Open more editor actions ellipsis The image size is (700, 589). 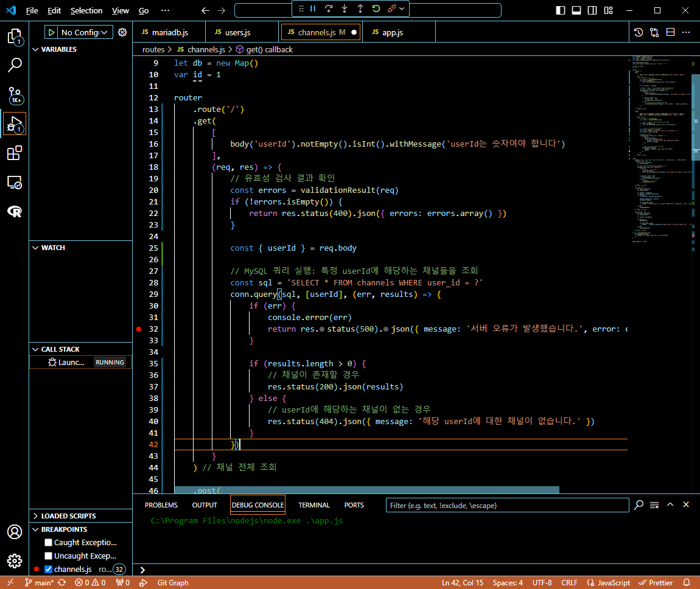click(x=686, y=32)
